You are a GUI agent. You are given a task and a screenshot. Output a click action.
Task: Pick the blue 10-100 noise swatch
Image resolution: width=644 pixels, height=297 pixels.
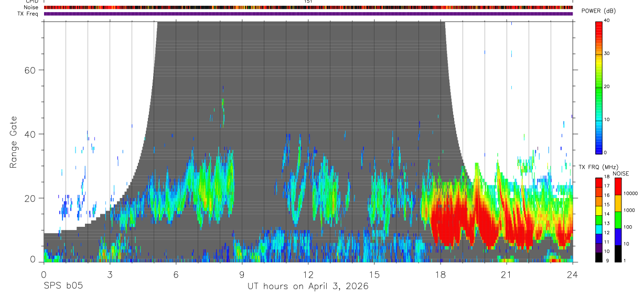pyautogui.click(x=617, y=237)
